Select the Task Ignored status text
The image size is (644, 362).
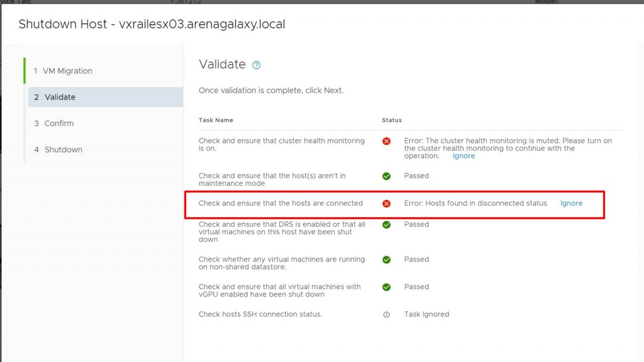coord(427,314)
